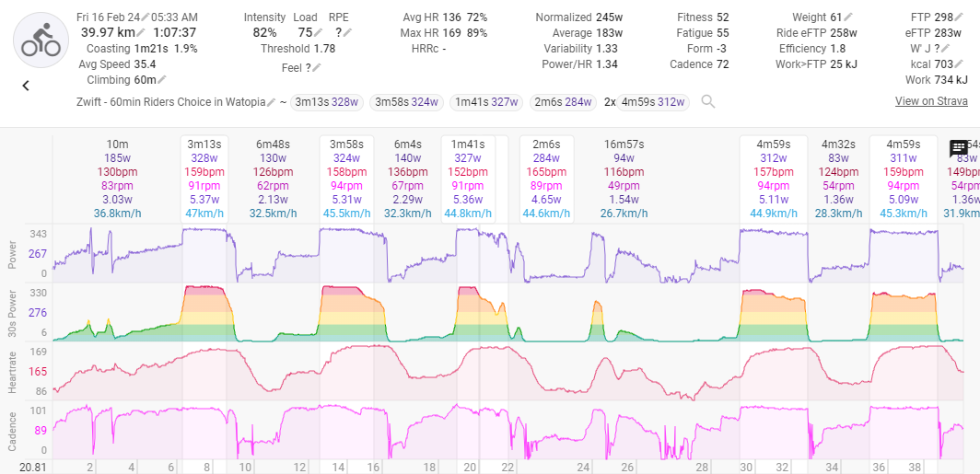Click the Cadence chart axis label
This screenshot has width=980, height=474.
pyautogui.click(x=10, y=431)
